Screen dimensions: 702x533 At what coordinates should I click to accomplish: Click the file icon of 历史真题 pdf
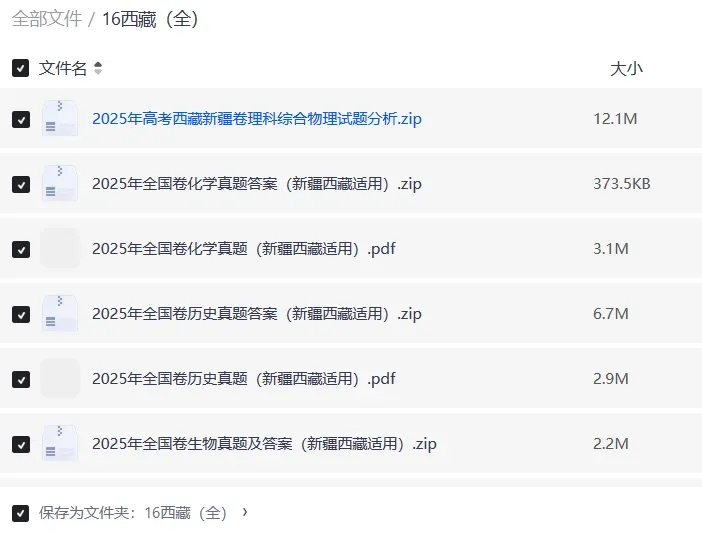(x=60, y=378)
